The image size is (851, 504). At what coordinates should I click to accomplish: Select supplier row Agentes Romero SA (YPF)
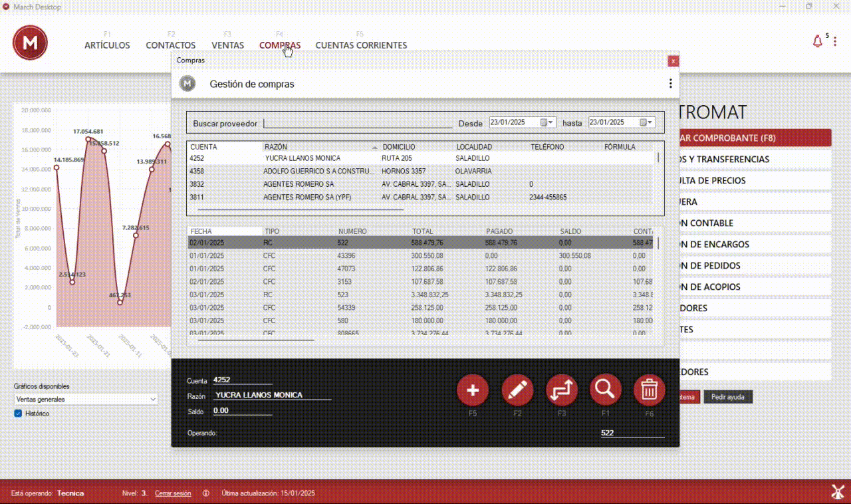pos(420,197)
